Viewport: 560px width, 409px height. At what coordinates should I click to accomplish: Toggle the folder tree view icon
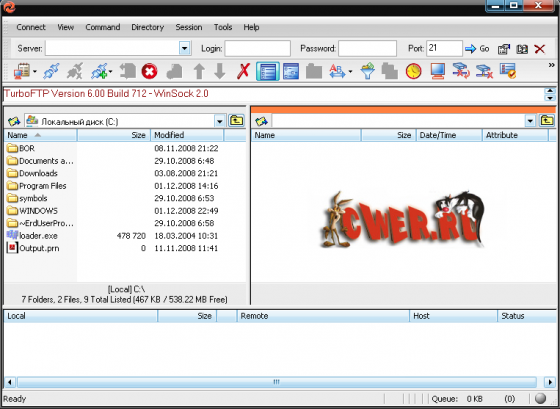pos(291,71)
